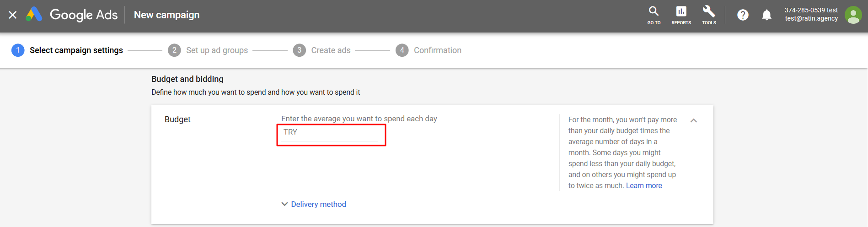Go to step 2 Set up ad groups
The image size is (868, 227).
(217, 50)
